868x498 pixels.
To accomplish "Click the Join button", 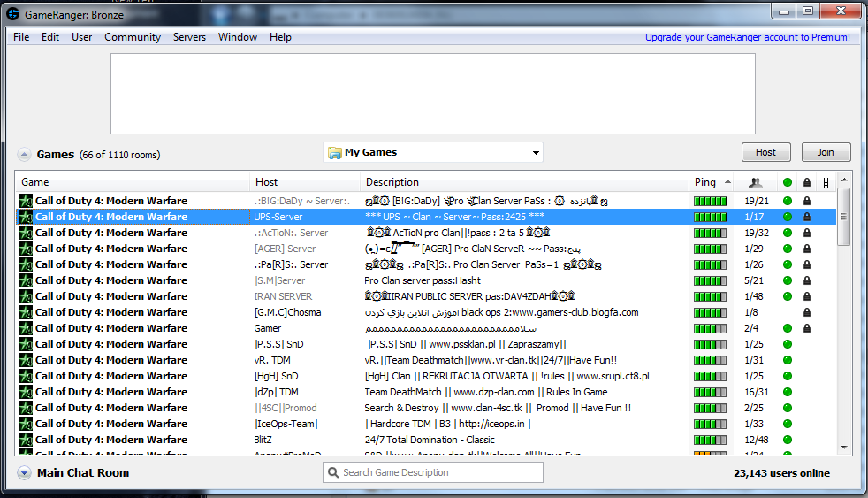I will point(826,152).
